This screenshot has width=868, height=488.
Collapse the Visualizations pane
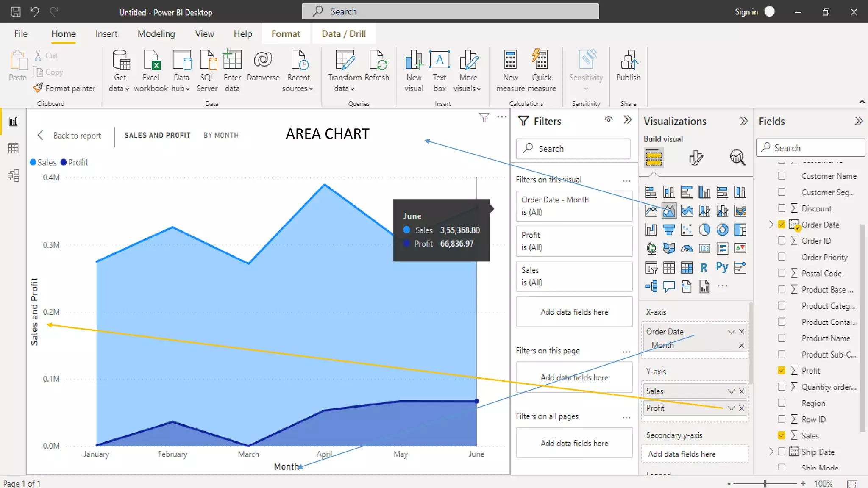(743, 121)
